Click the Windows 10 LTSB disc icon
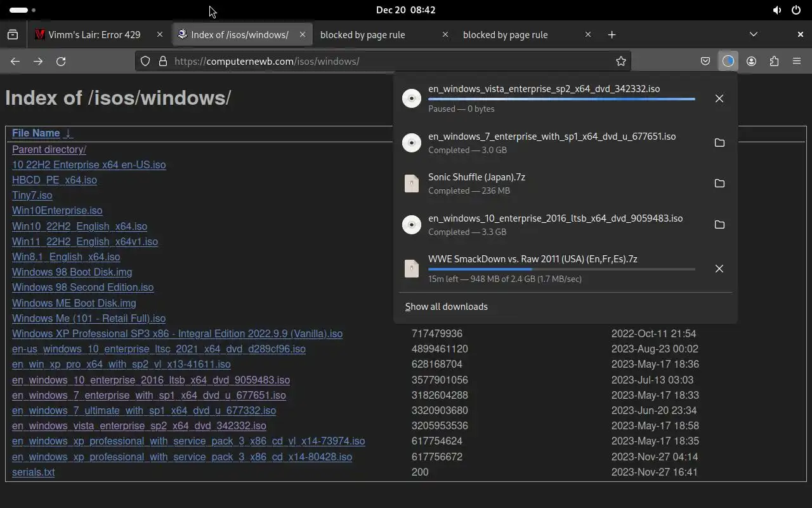The height and width of the screenshot is (508, 812). coord(412,225)
